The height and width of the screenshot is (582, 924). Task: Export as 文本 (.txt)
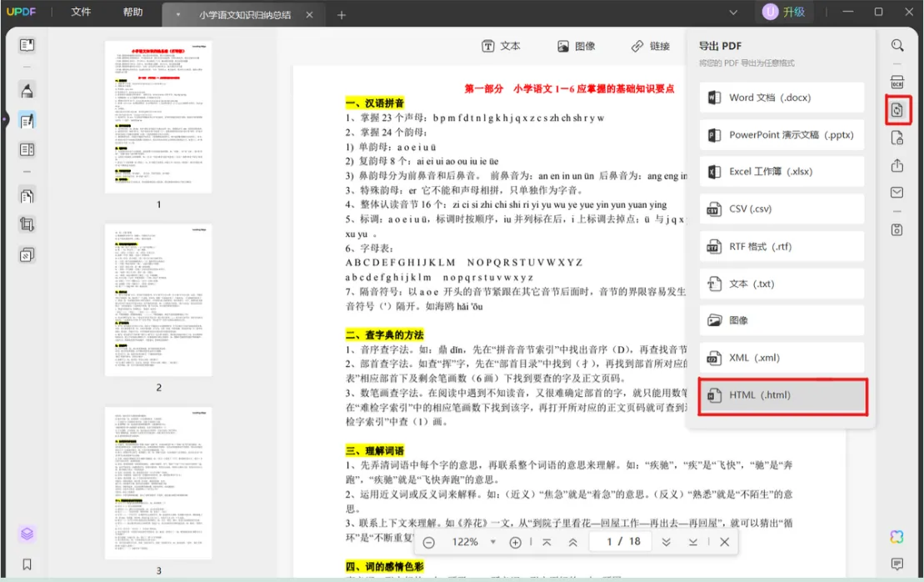coord(782,283)
